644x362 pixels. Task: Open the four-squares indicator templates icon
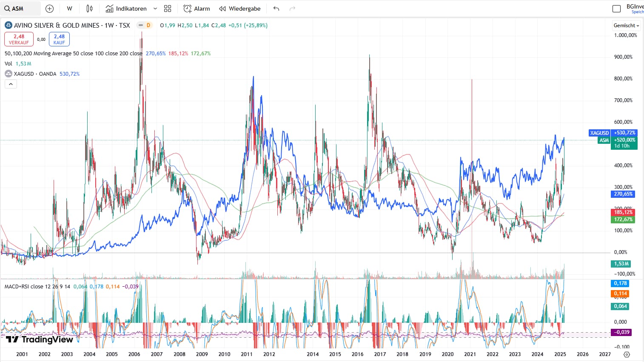pyautogui.click(x=168, y=9)
